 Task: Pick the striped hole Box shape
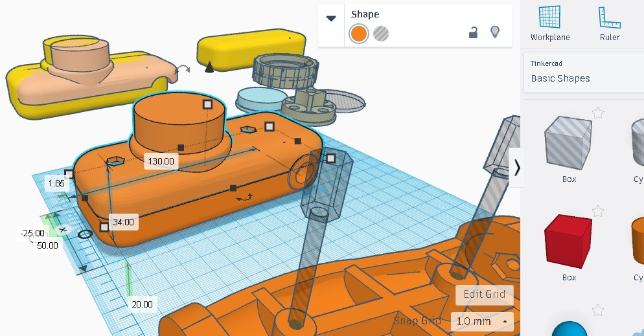569,143
